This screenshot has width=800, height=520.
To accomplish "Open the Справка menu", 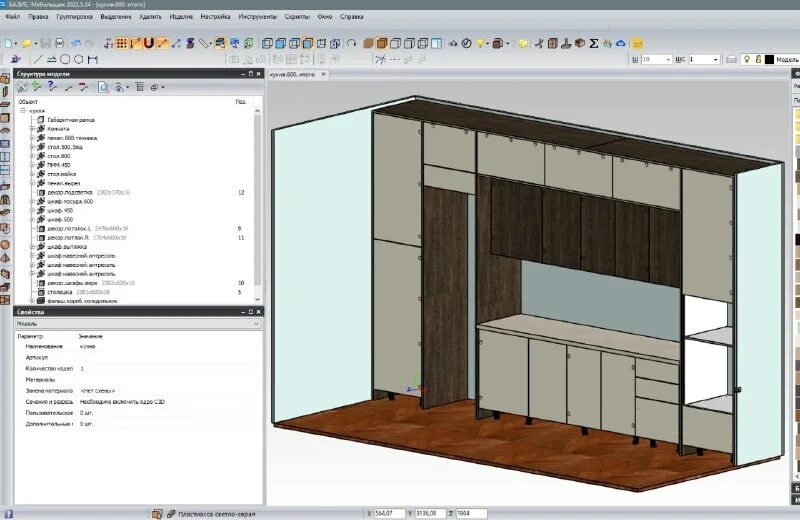I will point(352,17).
